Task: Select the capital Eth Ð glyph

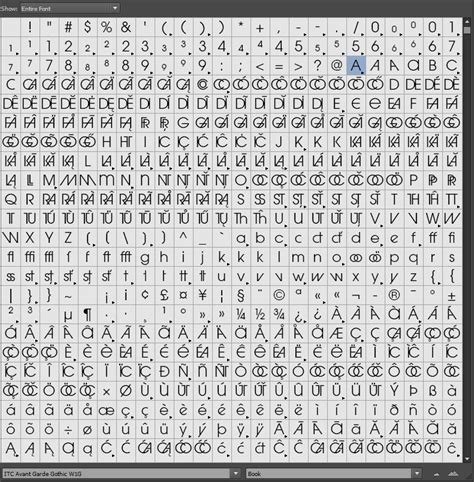Action: coord(164,372)
